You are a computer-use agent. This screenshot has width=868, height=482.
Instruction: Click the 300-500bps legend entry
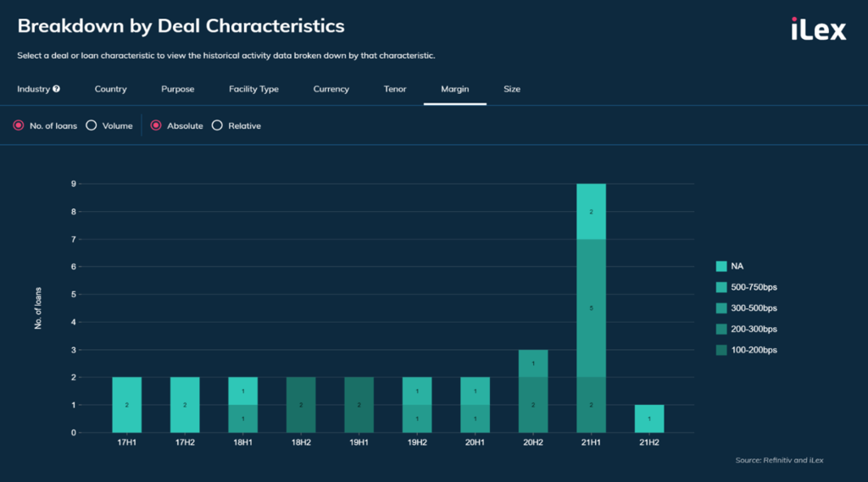753,307
